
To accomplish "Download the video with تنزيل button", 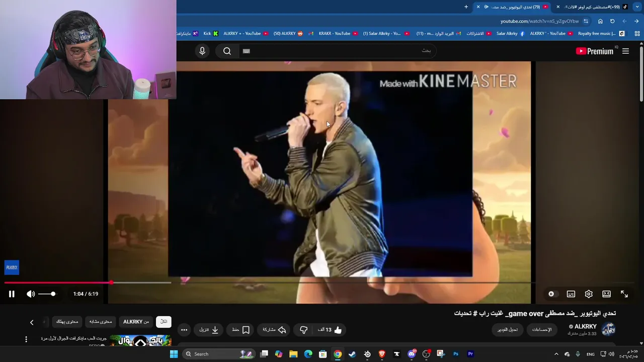I will pyautogui.click(x=209, y=330).
